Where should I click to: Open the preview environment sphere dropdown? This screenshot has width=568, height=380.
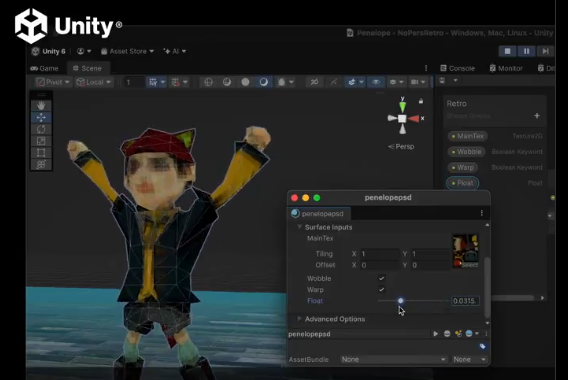[x=472, y=334]
